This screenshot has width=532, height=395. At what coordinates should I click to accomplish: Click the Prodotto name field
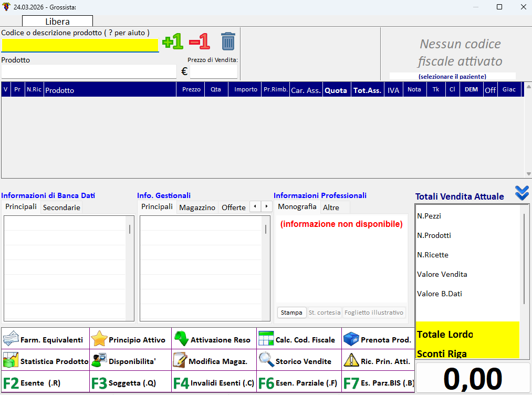click(x=89, y=71)
